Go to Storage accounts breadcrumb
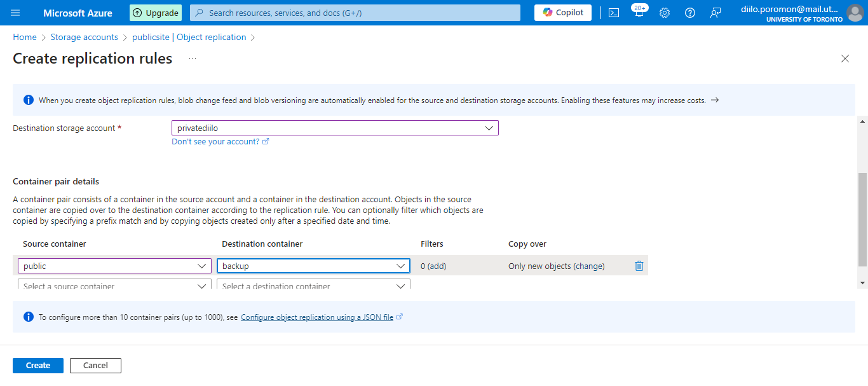Image resolution: width=868 pixels, height=386 pixels. coord(84,37)
